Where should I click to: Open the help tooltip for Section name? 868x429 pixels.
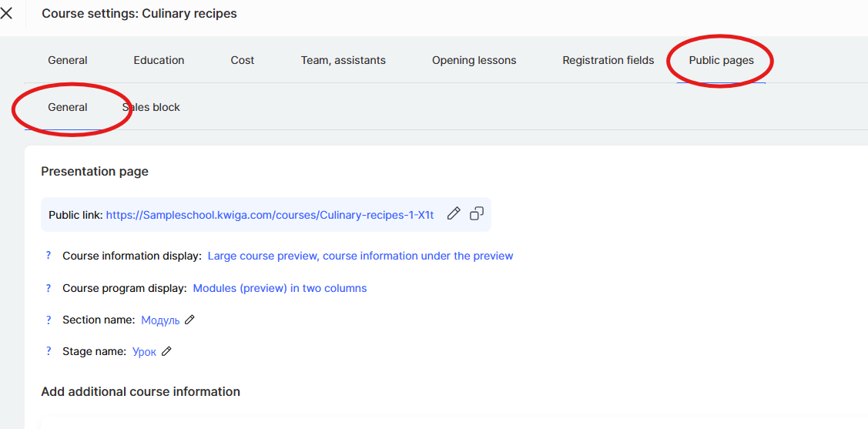coord(48,320)
